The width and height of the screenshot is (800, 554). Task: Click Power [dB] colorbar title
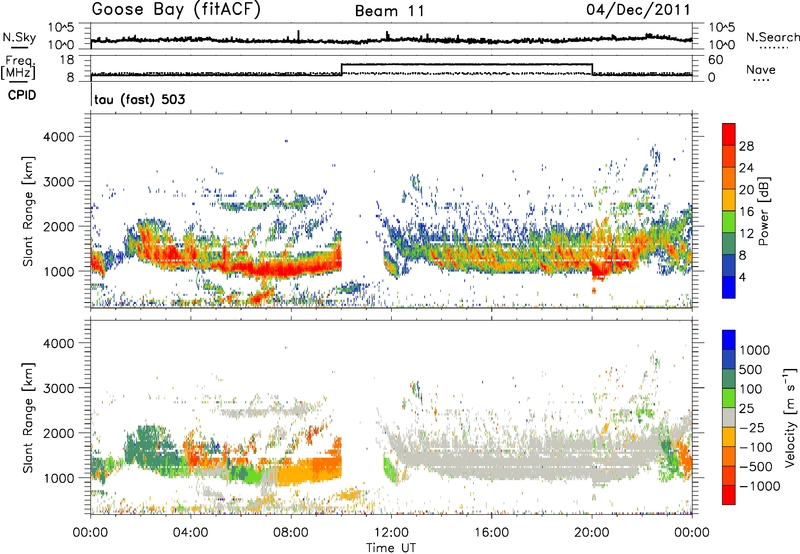pos(763,211)
